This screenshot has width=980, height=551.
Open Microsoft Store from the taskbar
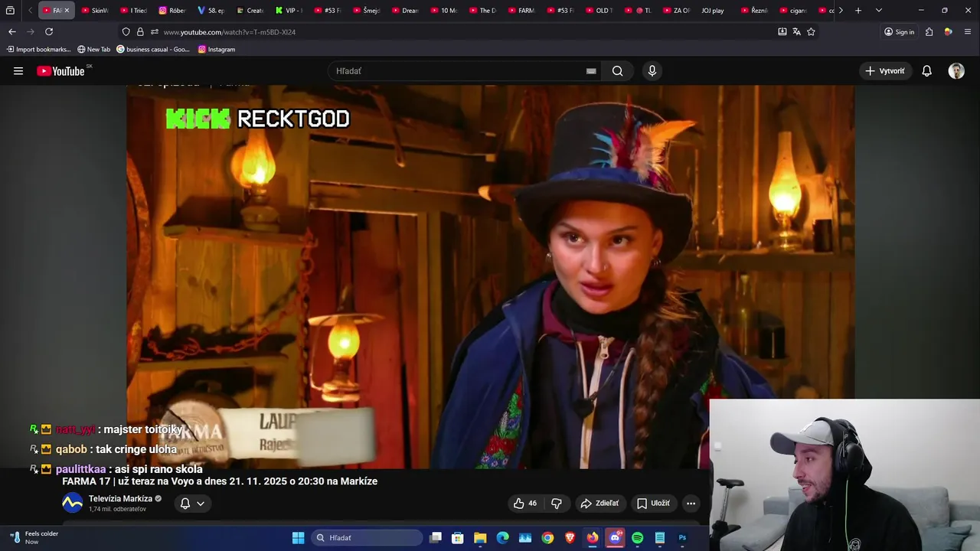coord(458,538)
